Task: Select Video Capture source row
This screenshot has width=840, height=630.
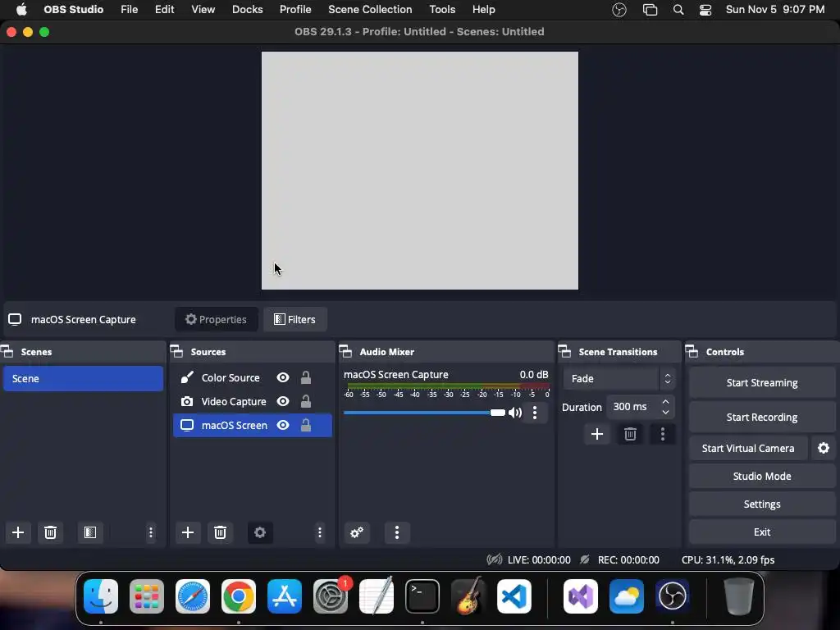Action: click(253, 401)
